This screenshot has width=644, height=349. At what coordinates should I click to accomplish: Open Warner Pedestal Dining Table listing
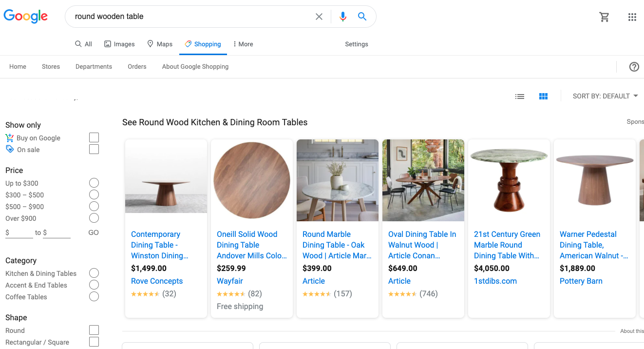pyautogui.click(x=594, y=245)
